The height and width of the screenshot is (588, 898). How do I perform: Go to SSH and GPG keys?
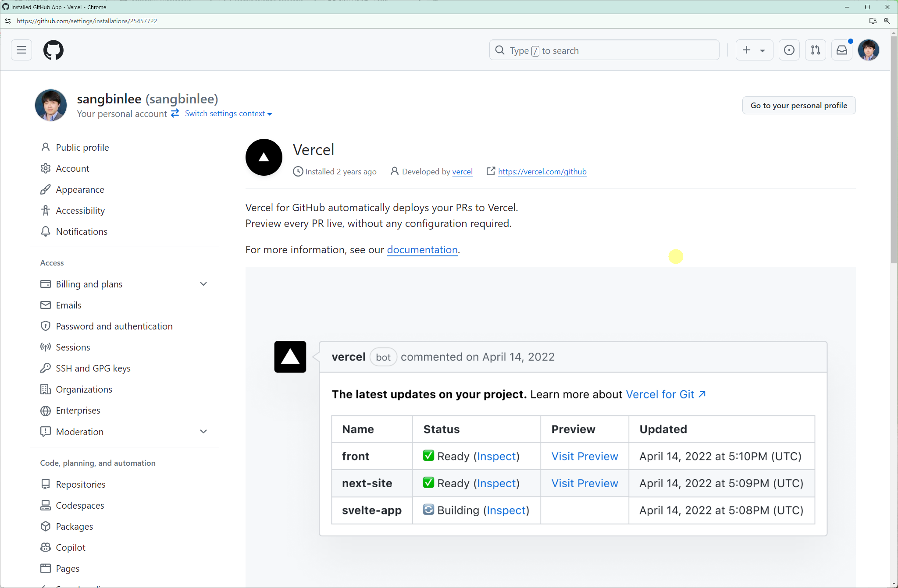tap(93, 368)
